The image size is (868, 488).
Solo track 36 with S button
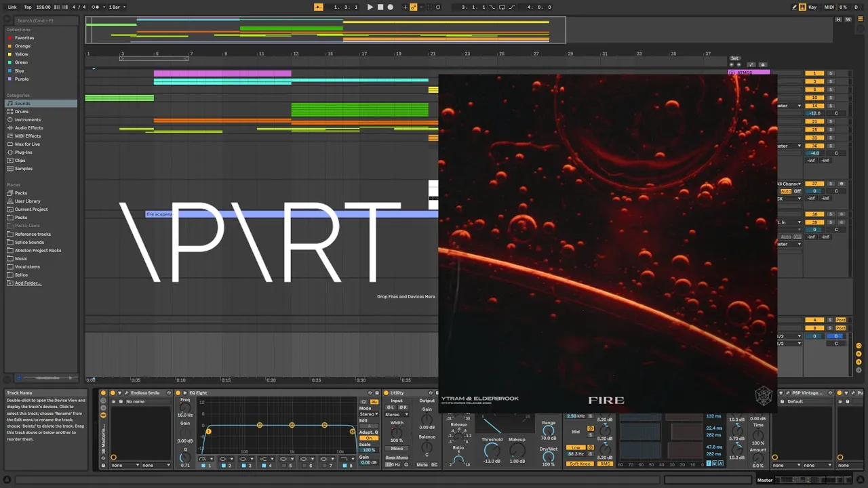[x=830, y=146]
